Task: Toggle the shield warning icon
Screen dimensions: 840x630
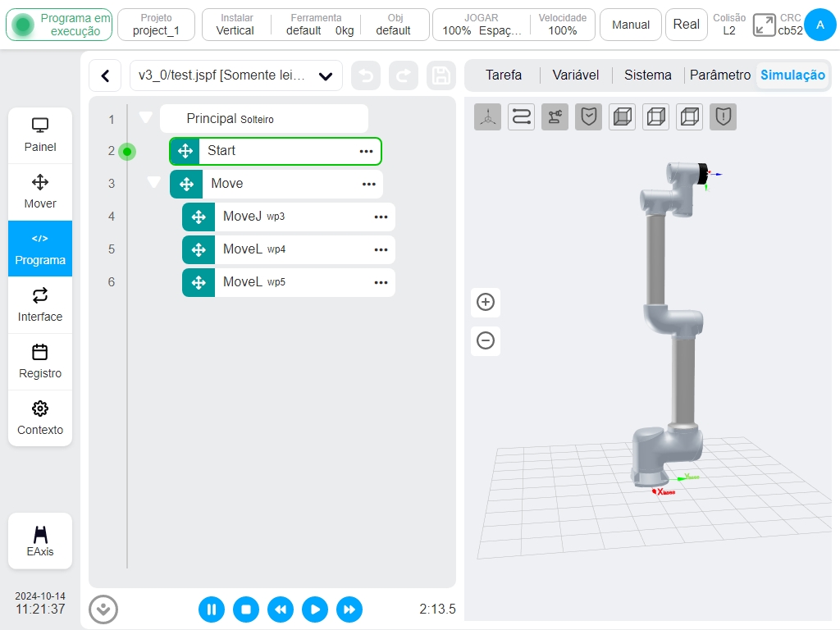Action: (x=724, y=116)
